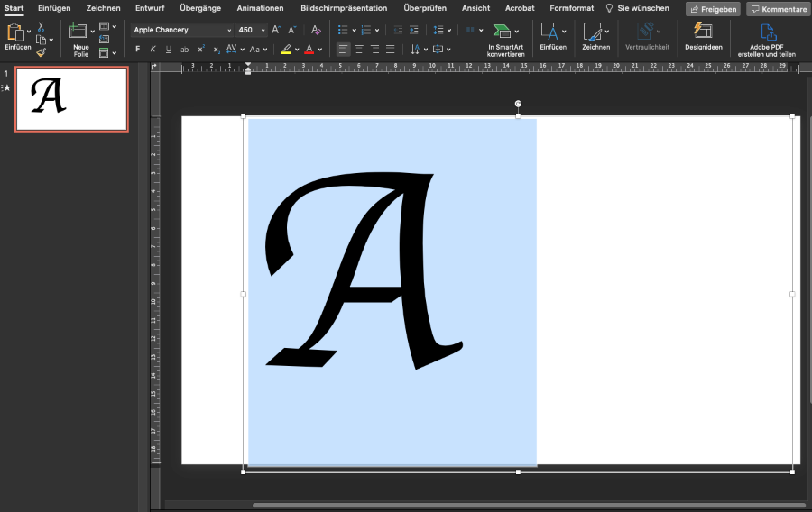This screenshot has height=512, width=812.
Task: Toggle italic formatting (K)
Action: point(153,49)
